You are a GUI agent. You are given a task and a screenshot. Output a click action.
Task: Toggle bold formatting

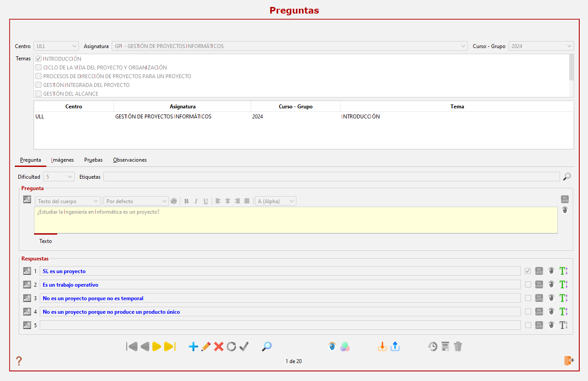pos(186,201)
